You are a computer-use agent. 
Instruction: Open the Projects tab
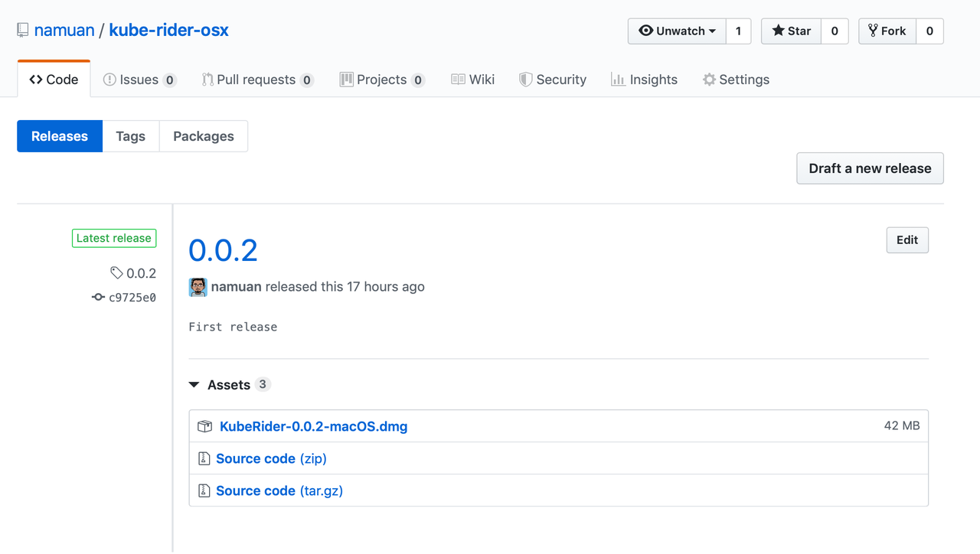[x=382, y=80]
